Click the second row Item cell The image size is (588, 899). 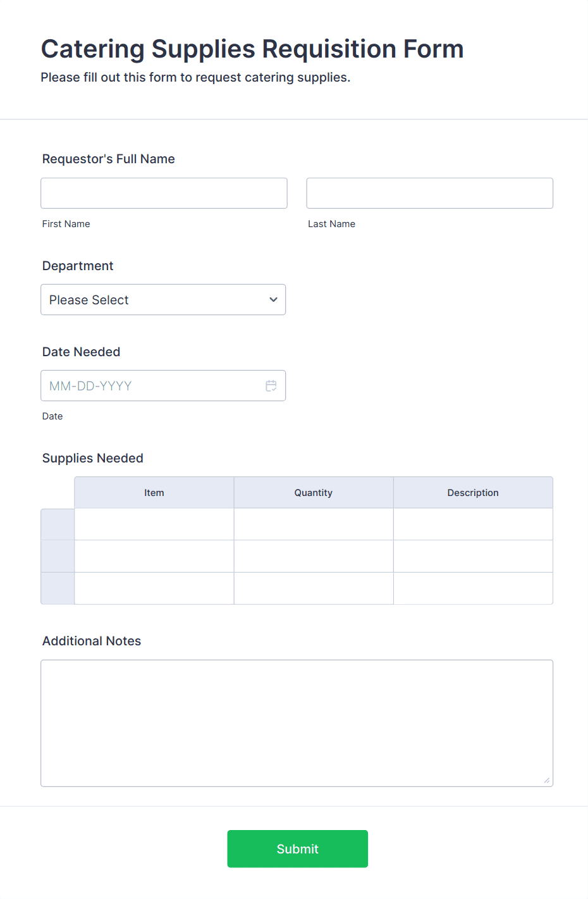point(154,556)
